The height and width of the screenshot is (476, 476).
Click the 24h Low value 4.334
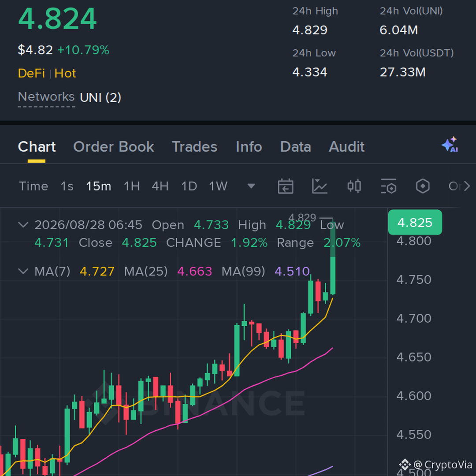(x=310, y=72)
